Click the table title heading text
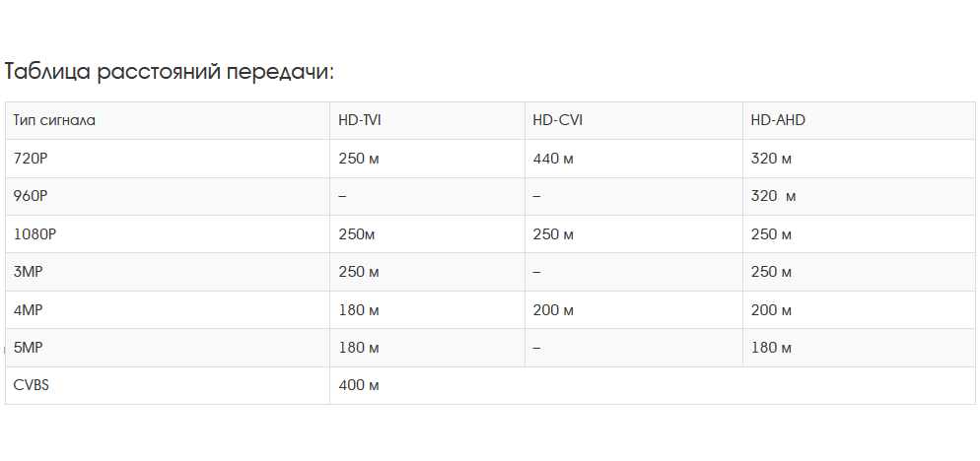Image resolution: width=980 pixels, height=461 pixels. tap(170, 72)
